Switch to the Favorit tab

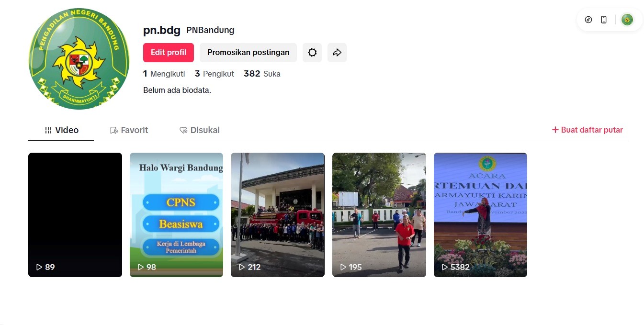129,130
